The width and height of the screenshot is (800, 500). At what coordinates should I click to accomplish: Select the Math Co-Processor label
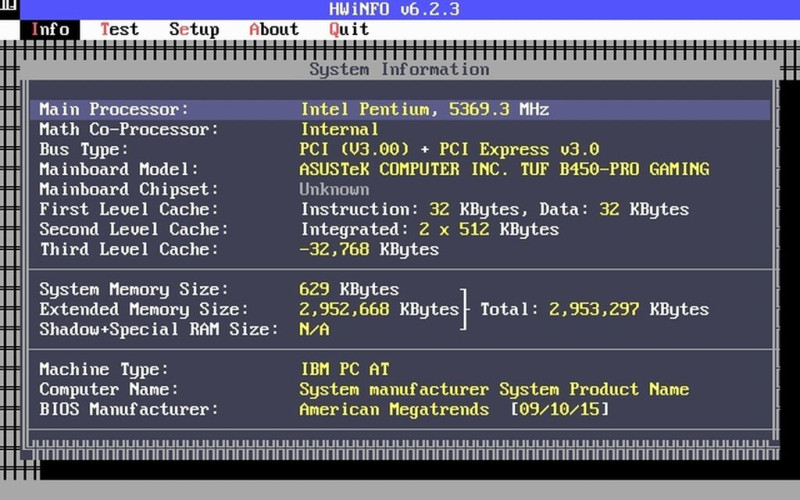[x=129, y=129]
